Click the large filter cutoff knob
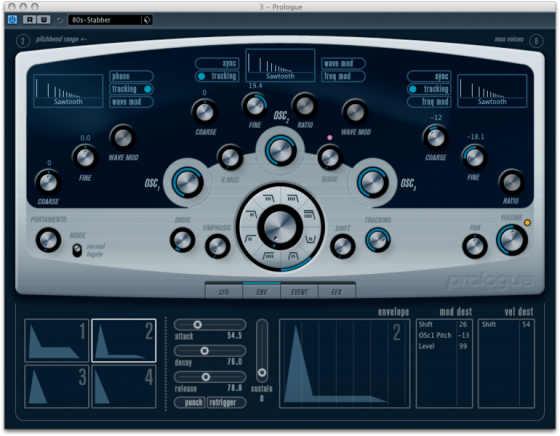This screenshot has height=436, width=560. pos(280,227)
